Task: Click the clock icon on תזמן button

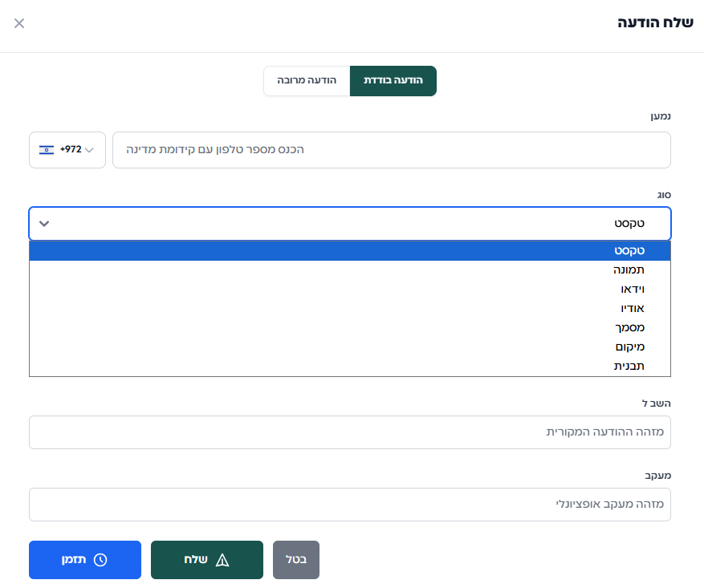Action: (x=100, y=560)
